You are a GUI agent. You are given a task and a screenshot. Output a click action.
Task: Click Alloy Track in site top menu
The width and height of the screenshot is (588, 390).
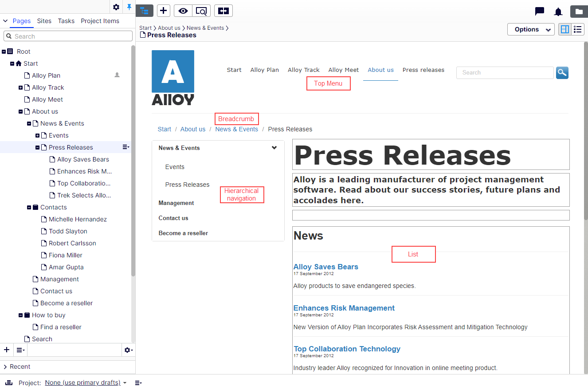[304, 70]
